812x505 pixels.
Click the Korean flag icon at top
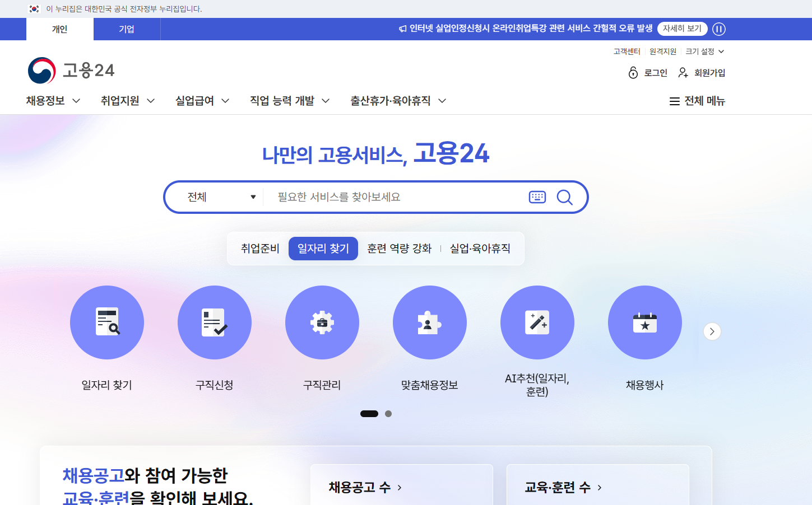point(34,9)
